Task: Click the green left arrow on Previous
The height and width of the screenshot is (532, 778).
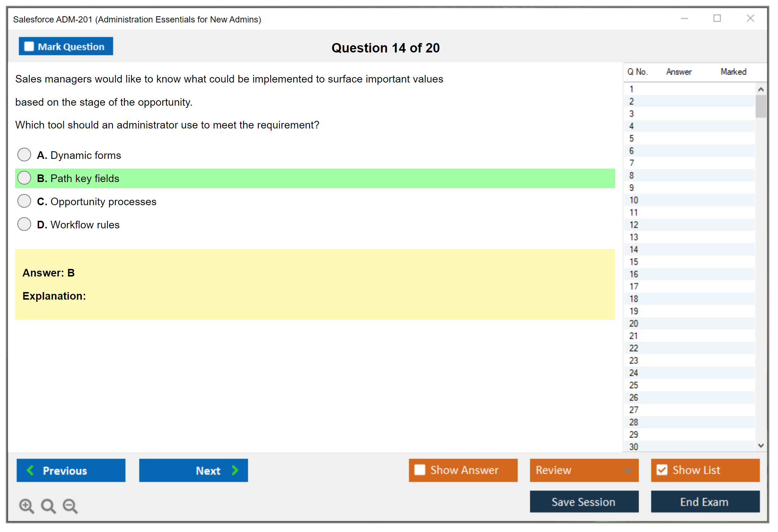Action: pos(30,470)
